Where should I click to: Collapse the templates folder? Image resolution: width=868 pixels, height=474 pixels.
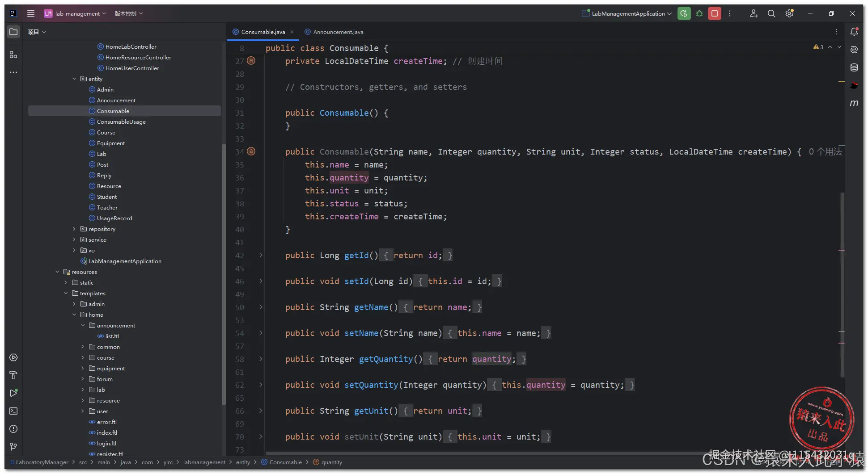pos(66,293)
